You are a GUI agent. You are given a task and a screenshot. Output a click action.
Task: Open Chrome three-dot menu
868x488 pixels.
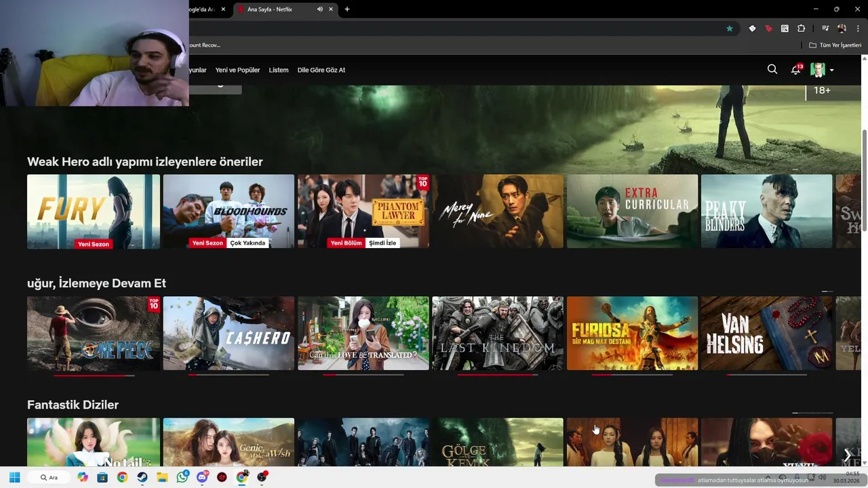point(858,28)
